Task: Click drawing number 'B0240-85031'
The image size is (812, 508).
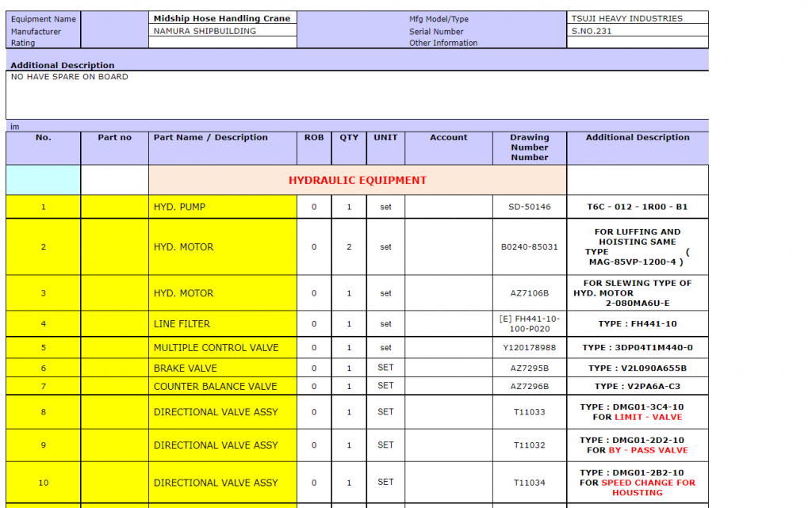Action: [x=529, y=247]
